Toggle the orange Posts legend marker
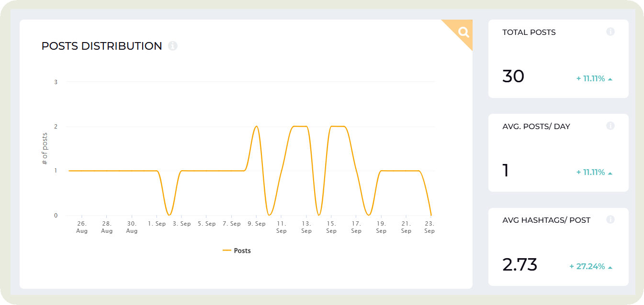The height and width of the screenshot is (305, 644). (227, 250)
